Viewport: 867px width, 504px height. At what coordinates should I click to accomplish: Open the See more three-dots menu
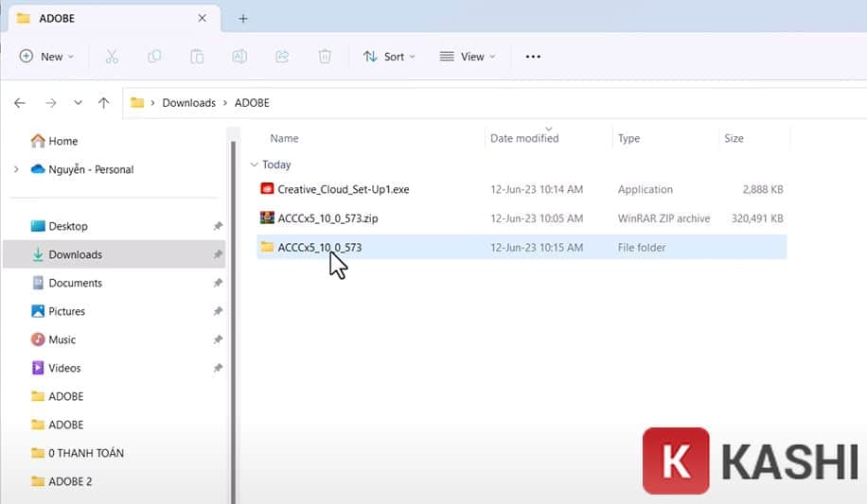(533, 57)
